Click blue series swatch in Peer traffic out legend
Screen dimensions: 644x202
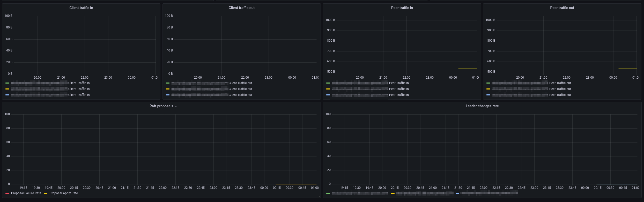tap(488, 95)
